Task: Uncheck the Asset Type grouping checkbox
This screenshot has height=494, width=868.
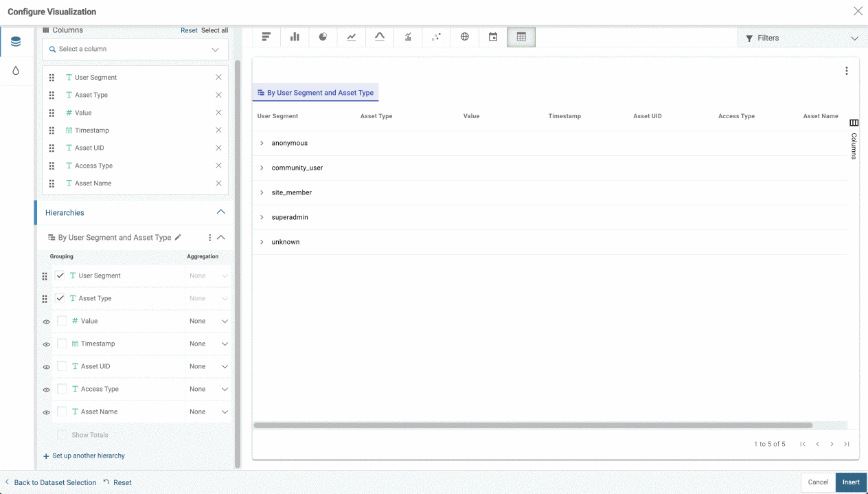Action: click(60, 298)
